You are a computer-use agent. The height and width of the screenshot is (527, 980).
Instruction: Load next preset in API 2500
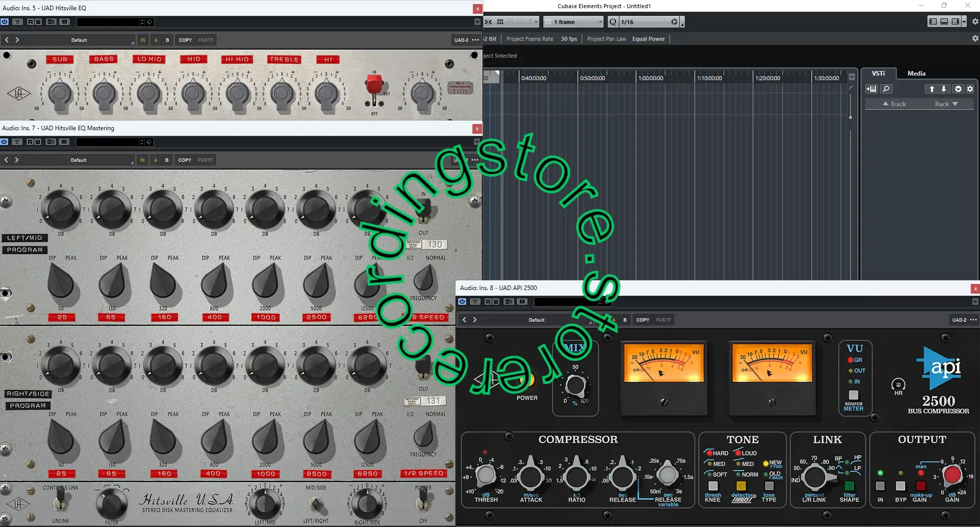[x=475, y=320]
